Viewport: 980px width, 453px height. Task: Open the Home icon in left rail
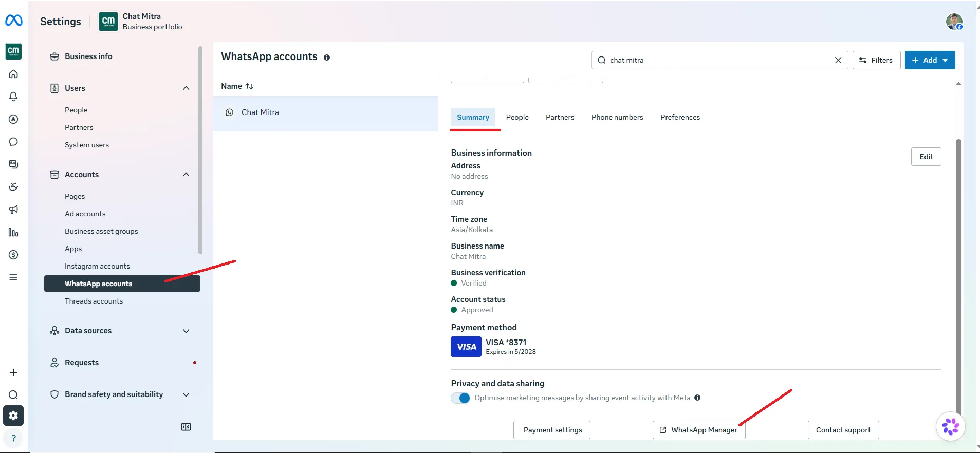[13, 74]
